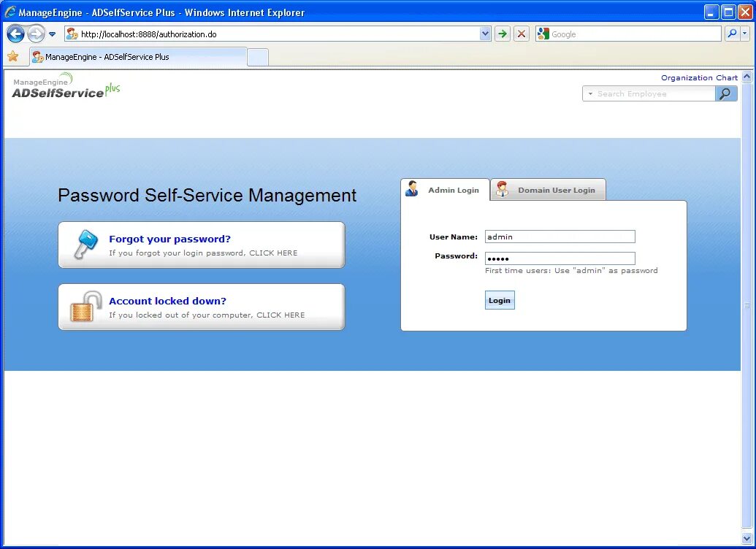Click the vertical scrollbar thumb

pos(747,306)
